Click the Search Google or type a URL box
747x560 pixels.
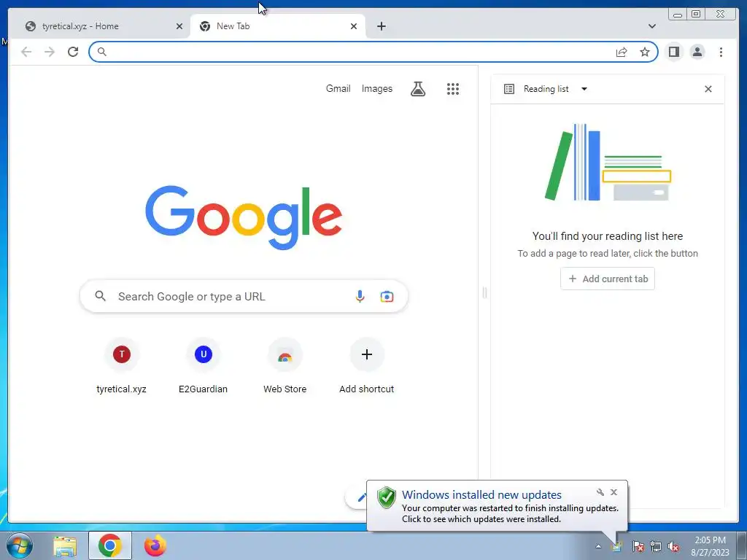click(244, 296)
